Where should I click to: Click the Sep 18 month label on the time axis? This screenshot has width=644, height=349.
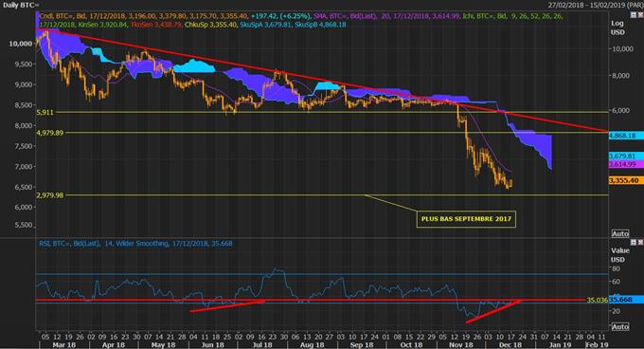coord(362,344)
